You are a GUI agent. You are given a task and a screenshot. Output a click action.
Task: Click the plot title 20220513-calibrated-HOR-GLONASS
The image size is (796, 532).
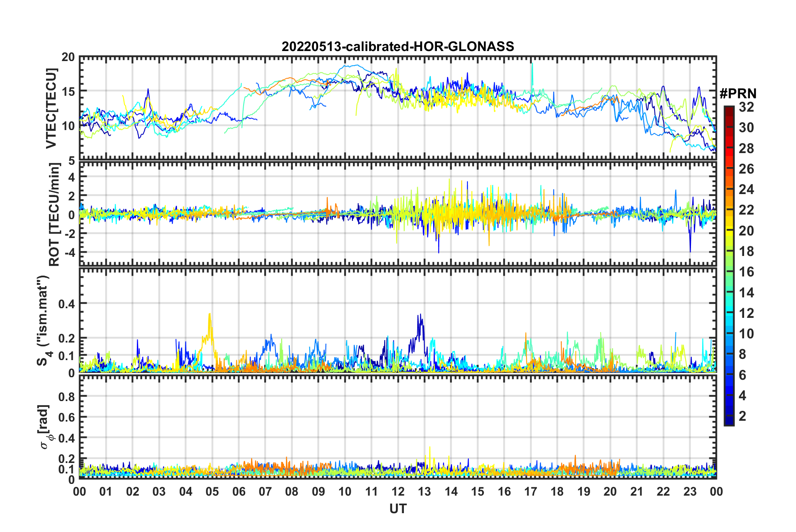click(398, 46)
